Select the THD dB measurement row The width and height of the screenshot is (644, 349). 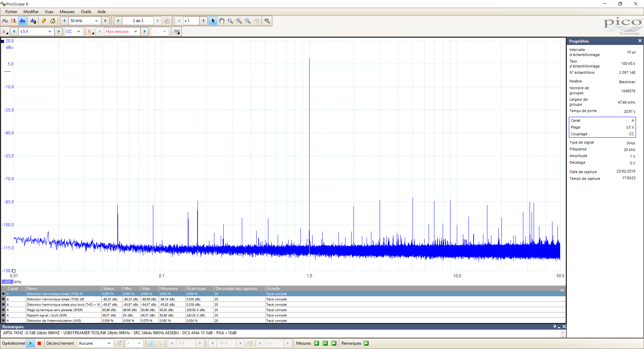283,299
